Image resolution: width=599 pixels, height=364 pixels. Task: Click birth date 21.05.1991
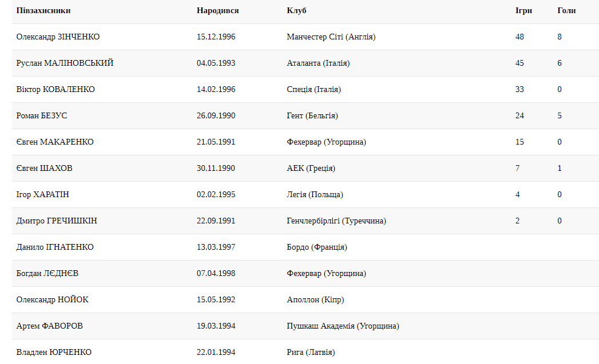pos(216,142)
